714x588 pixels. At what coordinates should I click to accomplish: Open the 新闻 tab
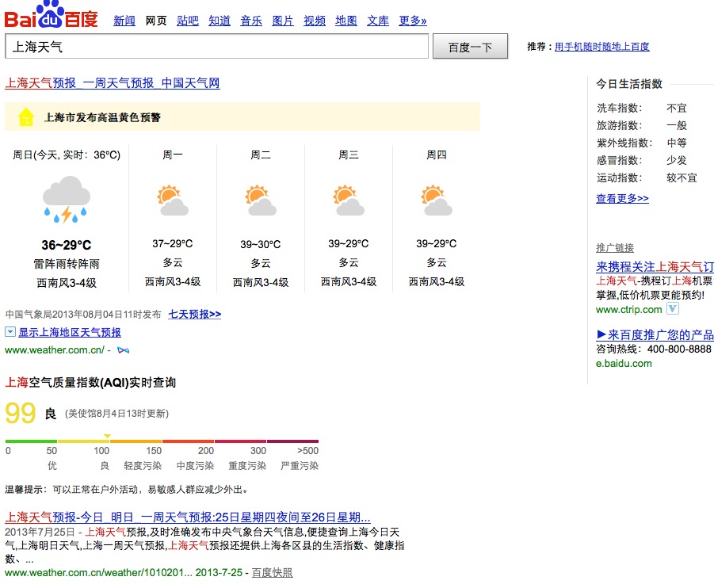pyautogui.click(x=124, y=21)
